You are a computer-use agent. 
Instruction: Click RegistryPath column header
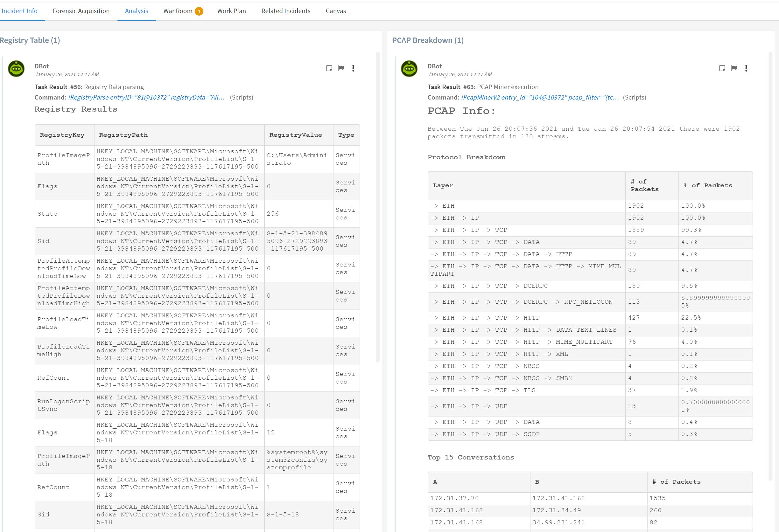click(x=123, y=135)
